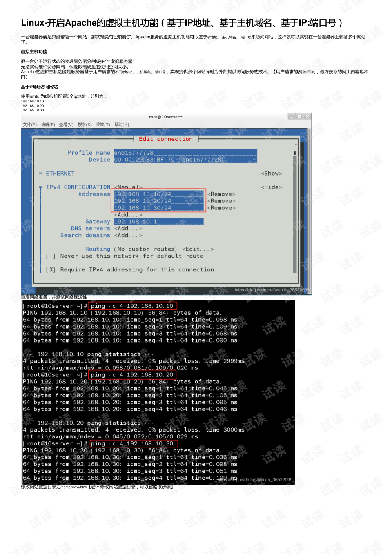Click the 192.168.10.20 list line

(x=32, y=106)
